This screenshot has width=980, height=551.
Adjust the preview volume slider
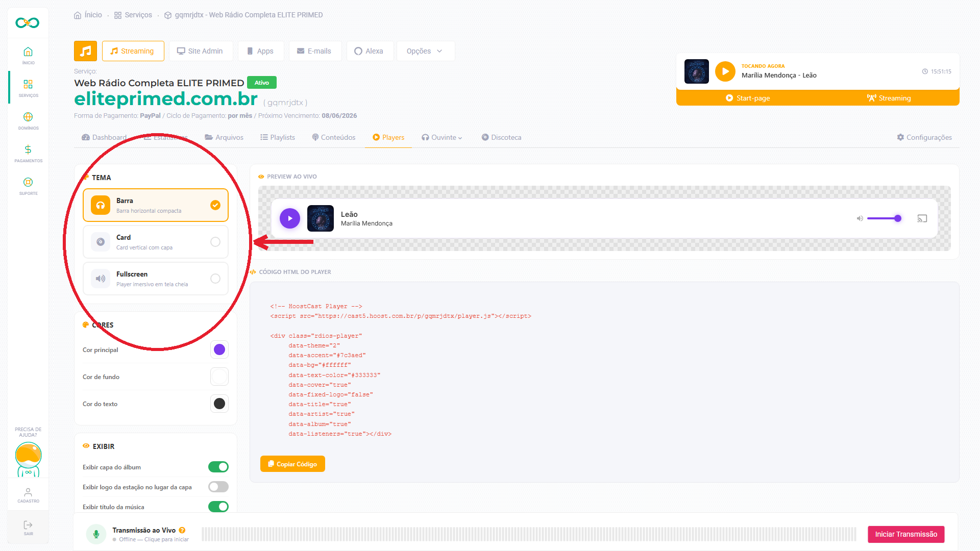(x=884, y=218)
